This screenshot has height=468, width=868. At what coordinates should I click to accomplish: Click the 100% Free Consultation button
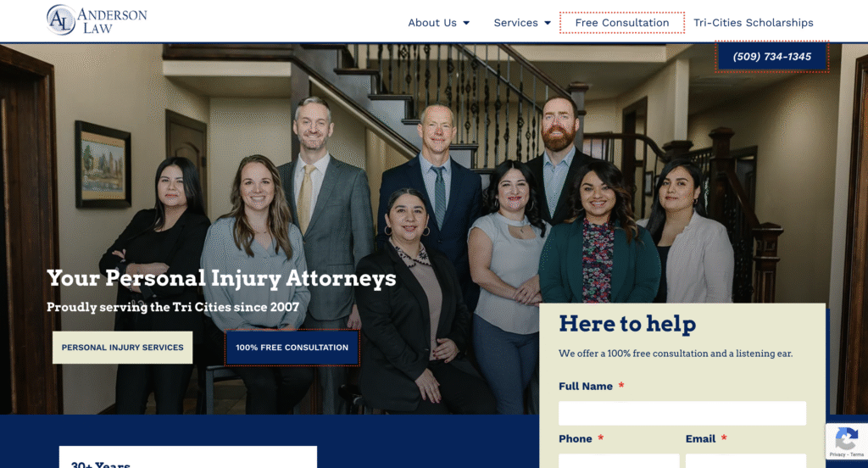click(292, 348)
